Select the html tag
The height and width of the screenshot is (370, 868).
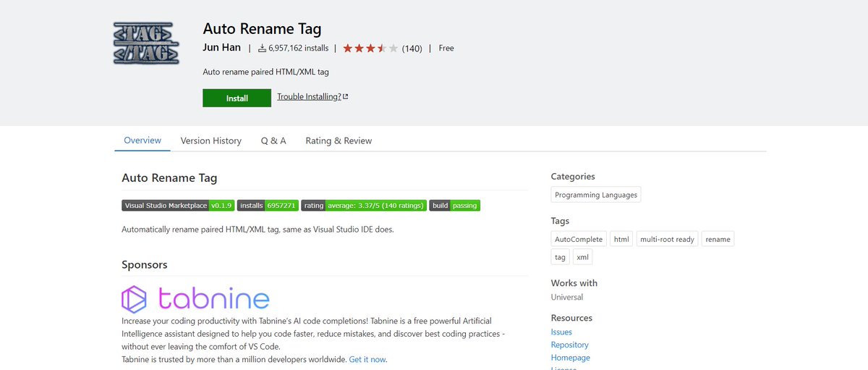621,239
